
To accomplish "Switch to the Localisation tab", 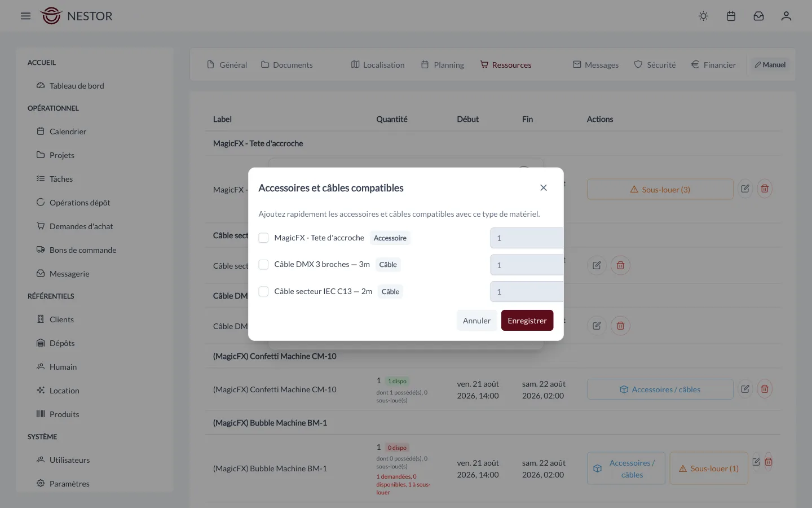I will pos(378,65).
